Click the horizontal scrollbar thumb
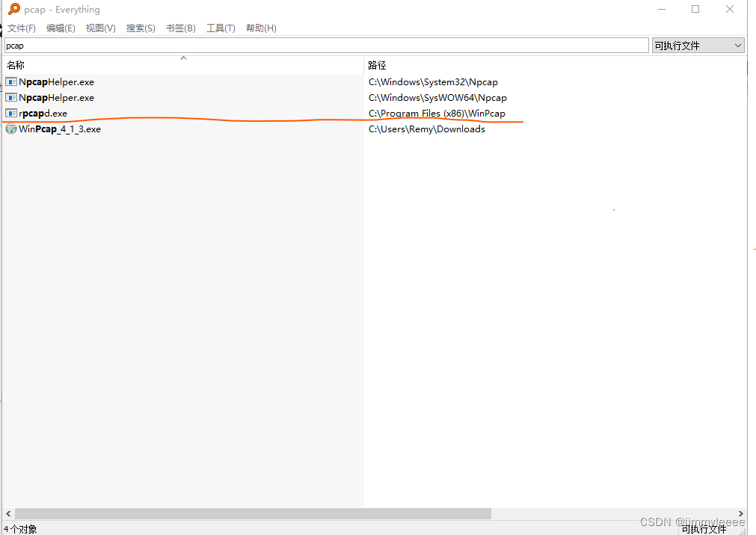756x535 pixels. tap(253, 514)
